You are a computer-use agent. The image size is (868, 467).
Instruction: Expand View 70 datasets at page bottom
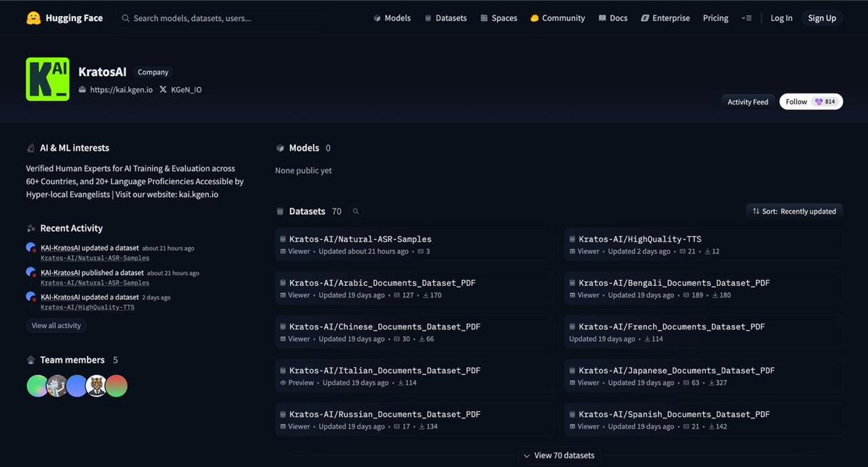tap(559, 455)
